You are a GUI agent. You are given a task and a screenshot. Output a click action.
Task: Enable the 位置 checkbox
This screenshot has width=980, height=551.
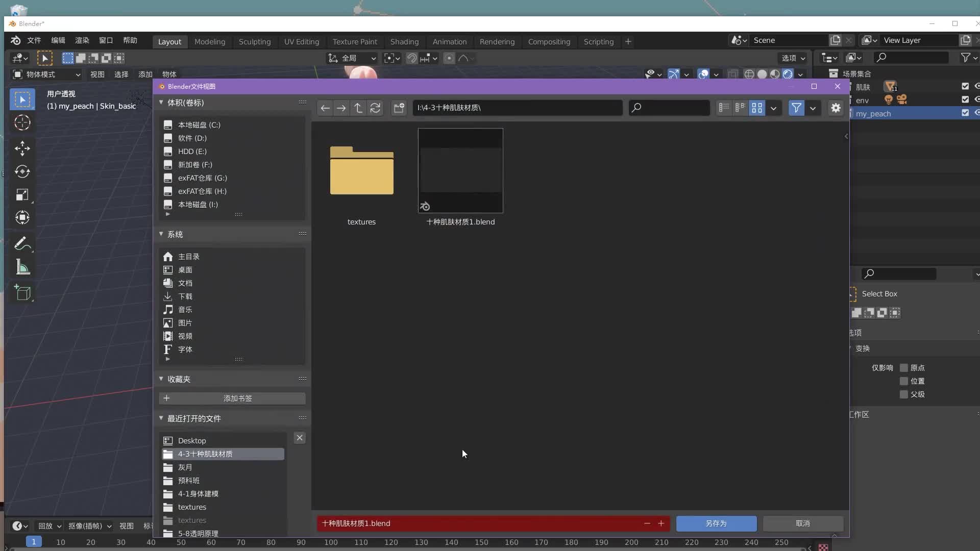(904, 381)
